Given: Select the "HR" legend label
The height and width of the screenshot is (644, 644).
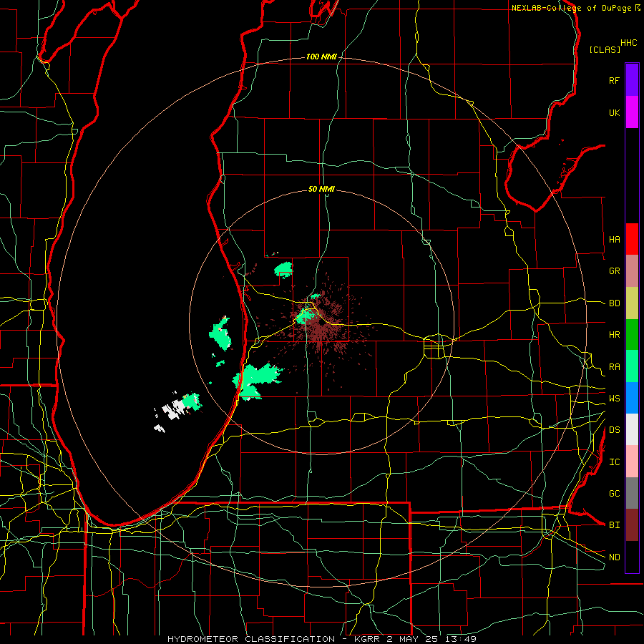Looking at the screenshot, I should pyautogui.click(x=614, y=335).
